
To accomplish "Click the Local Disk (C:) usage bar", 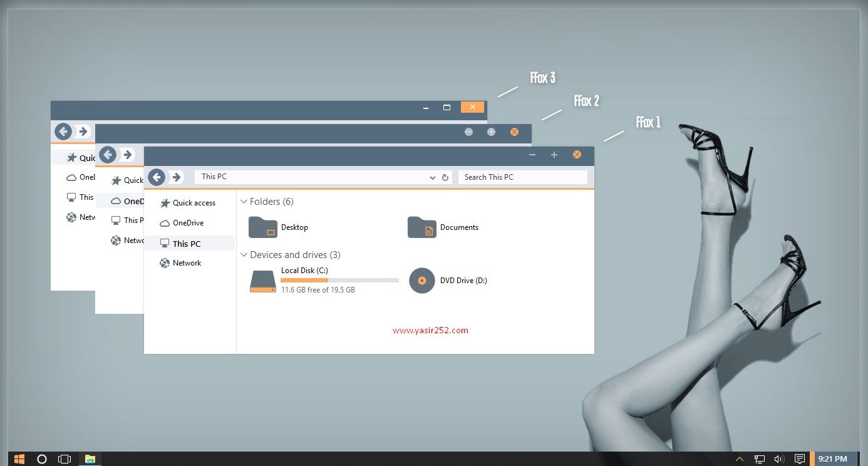I will 339,280.
